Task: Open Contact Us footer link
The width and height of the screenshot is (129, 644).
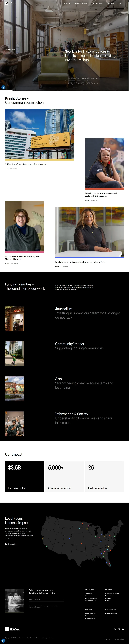Action: (x=108, y=598)
